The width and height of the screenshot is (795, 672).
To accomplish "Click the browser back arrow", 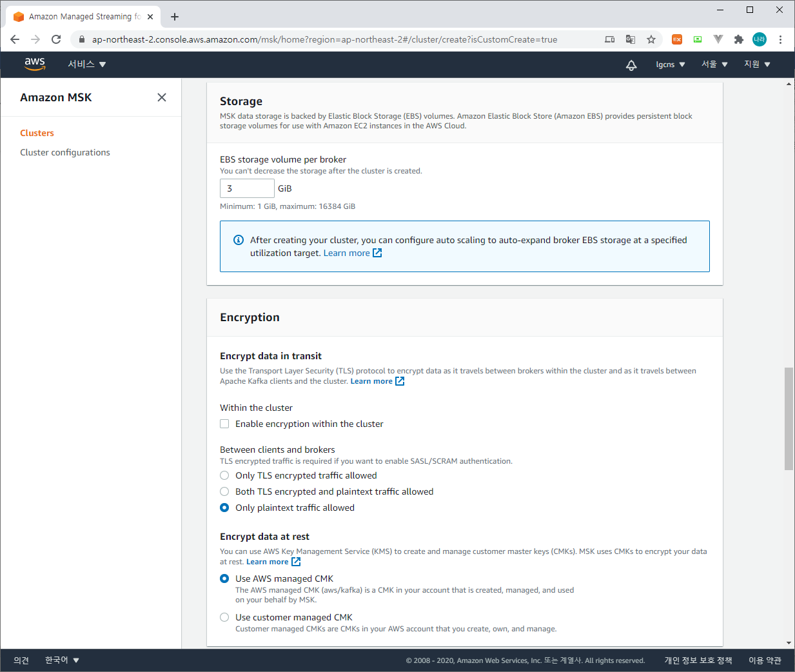I will click(x=15, y=39).
